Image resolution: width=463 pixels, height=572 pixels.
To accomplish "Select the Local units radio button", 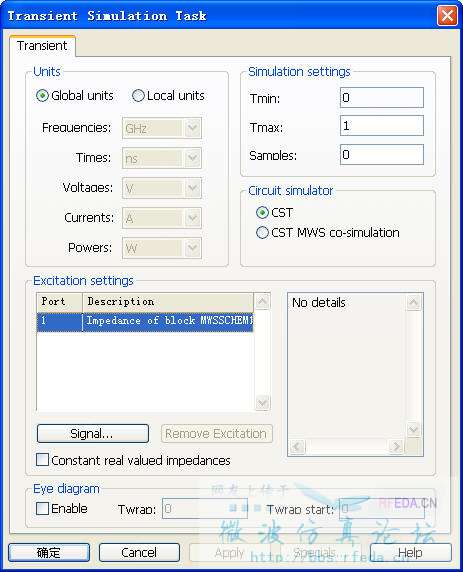I will (x=138, y=96).
